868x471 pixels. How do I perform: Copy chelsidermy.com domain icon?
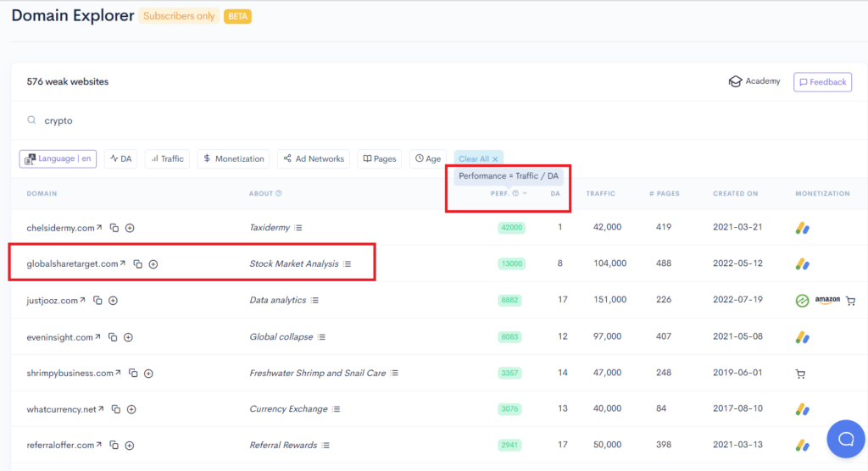click(x=114, y=228)
